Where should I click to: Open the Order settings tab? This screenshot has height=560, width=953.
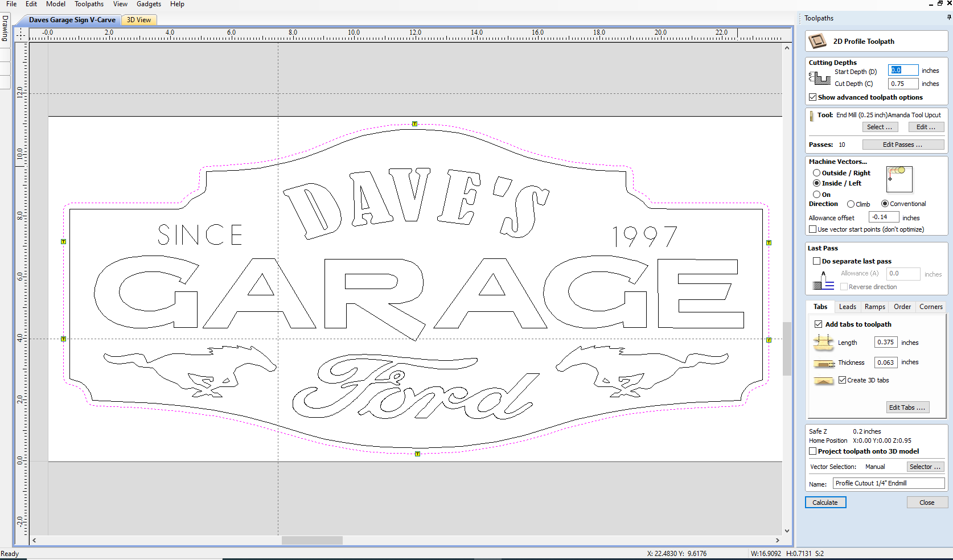pos(902,307)
